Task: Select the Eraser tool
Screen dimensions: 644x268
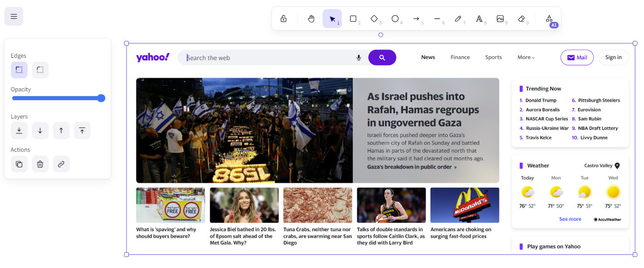Action: [521, 19]
